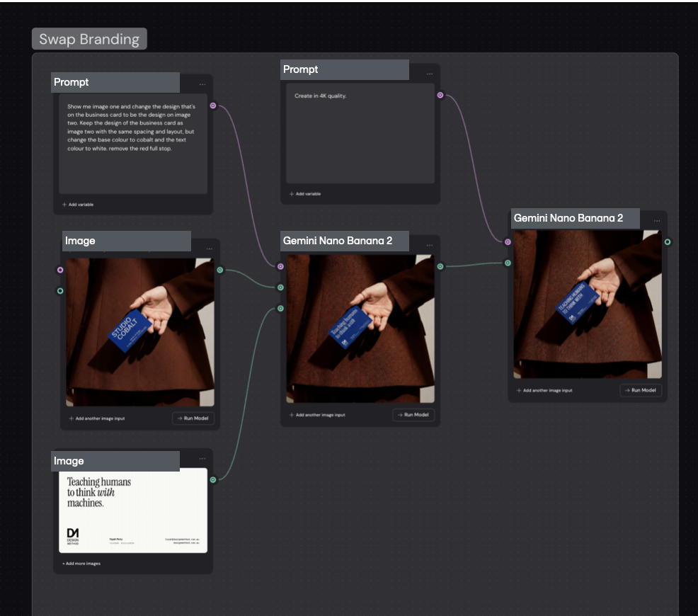
Task: Open the three-dot menu of the rightmost Gemini Nano Banana 2 node
Action: 657,221
